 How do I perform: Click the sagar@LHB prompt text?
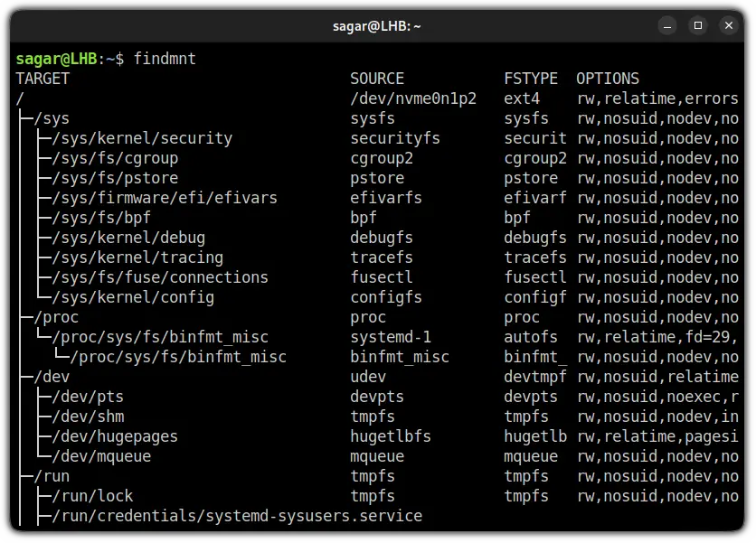coord(52,58)
